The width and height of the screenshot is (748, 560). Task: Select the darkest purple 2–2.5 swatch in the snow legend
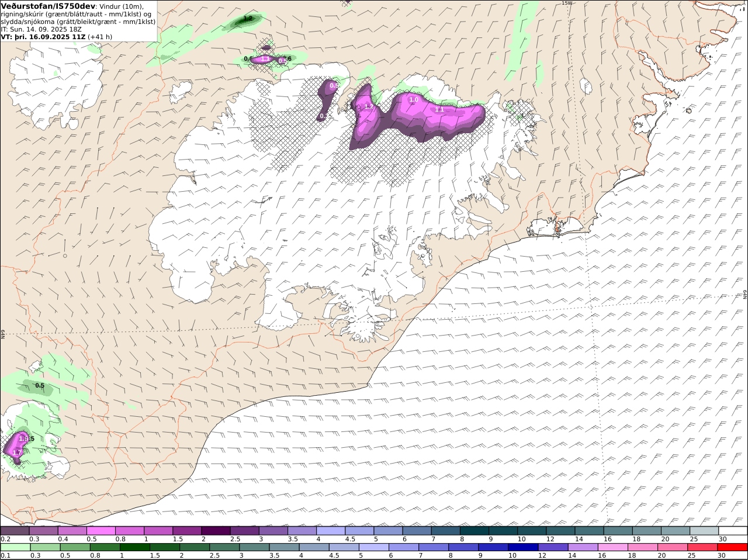tap(216, 531)
